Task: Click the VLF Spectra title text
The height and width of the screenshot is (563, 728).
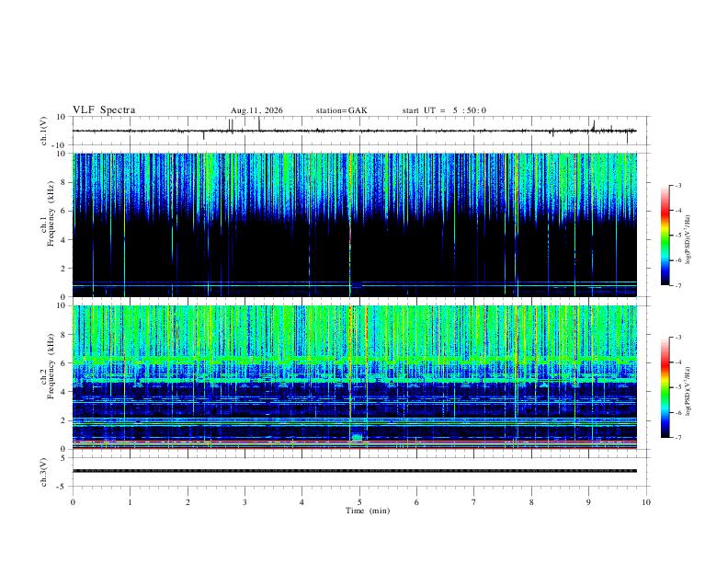Action: coord(104,110)
